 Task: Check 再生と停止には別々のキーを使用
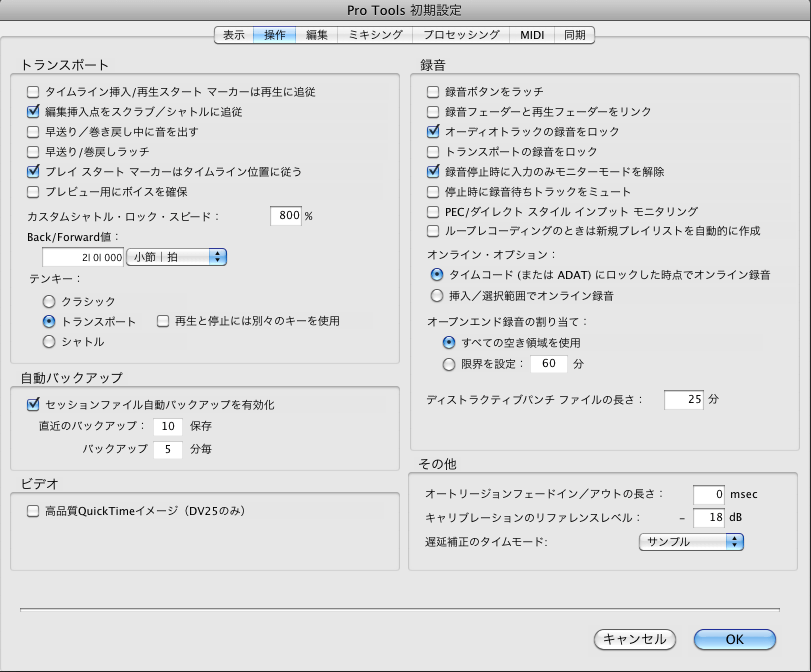coord(163,321)
